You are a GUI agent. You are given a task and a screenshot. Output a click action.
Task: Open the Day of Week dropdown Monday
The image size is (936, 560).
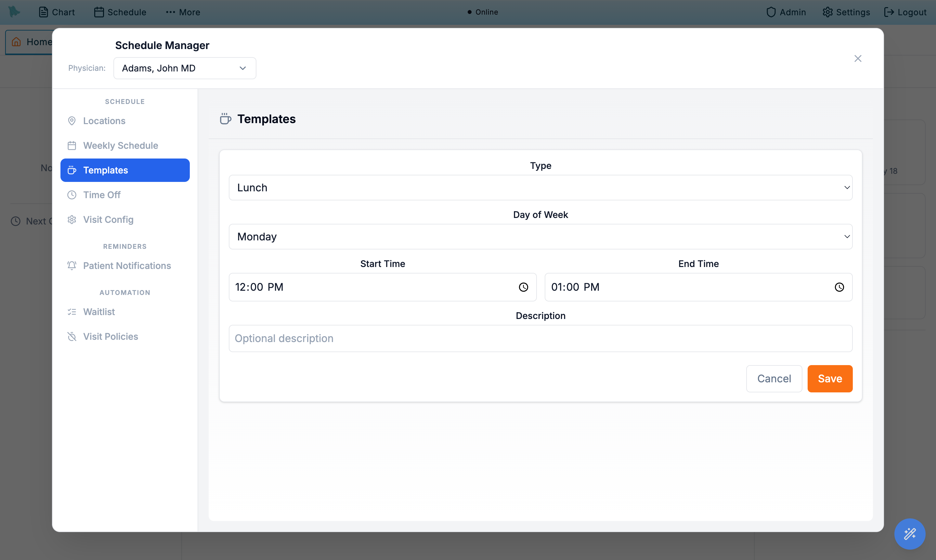click(x=540, y=236)
